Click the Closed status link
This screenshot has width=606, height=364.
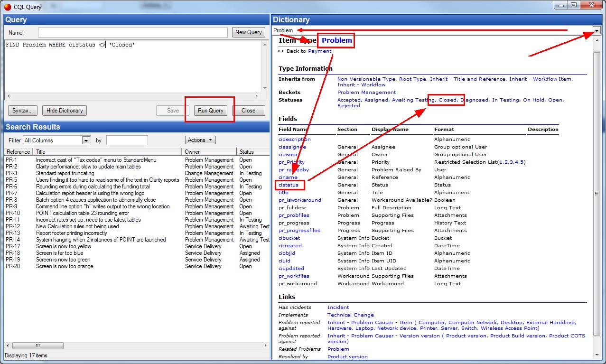pyautogui.click(x=447, y=100)
